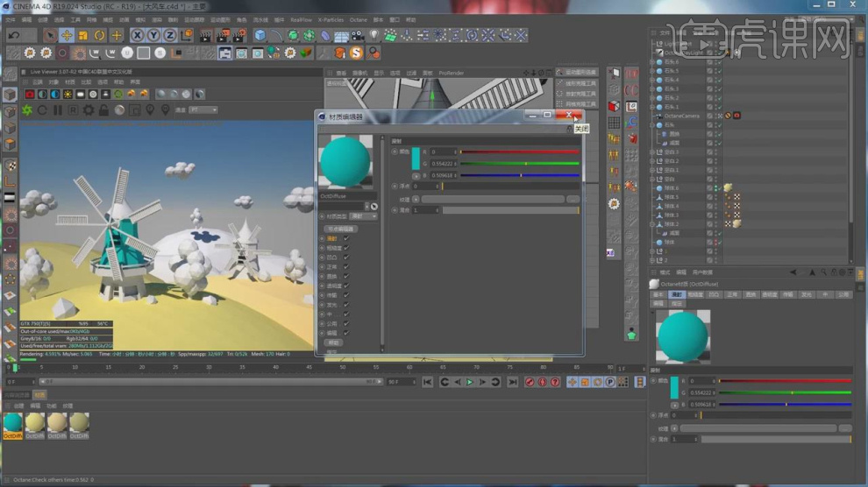Click the light bulb icon in toolbar
The width and height of the screenshot is (868, 487).
click(374, 35)
